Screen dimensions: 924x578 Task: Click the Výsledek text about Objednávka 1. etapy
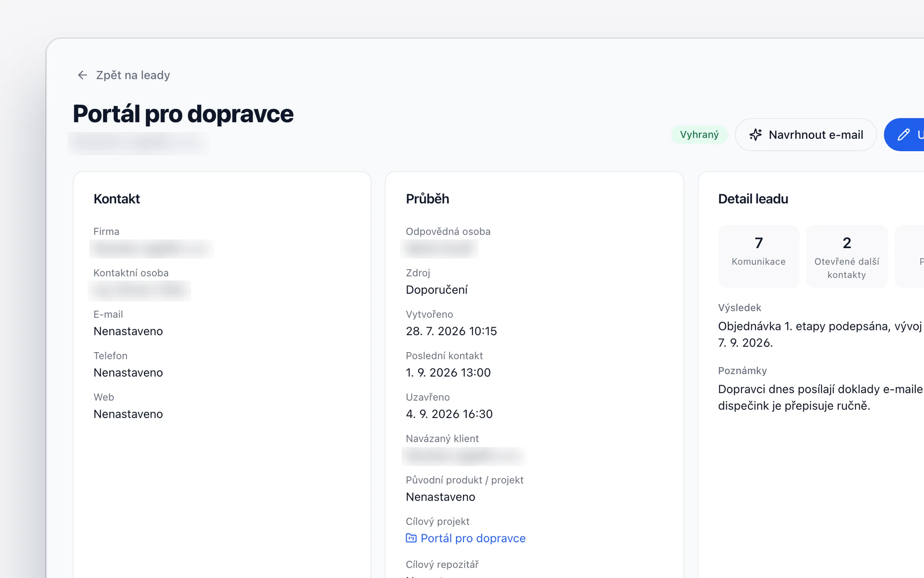tap(820, 335)
